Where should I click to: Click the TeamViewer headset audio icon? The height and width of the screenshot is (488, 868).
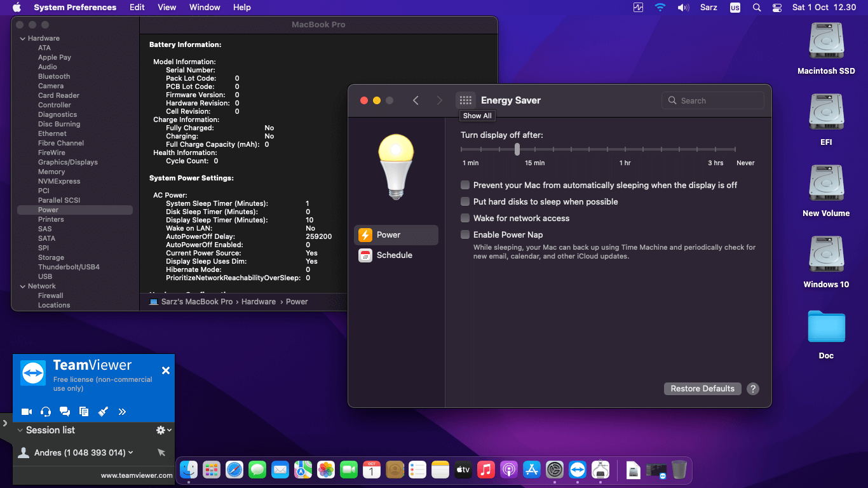point(46,412)
